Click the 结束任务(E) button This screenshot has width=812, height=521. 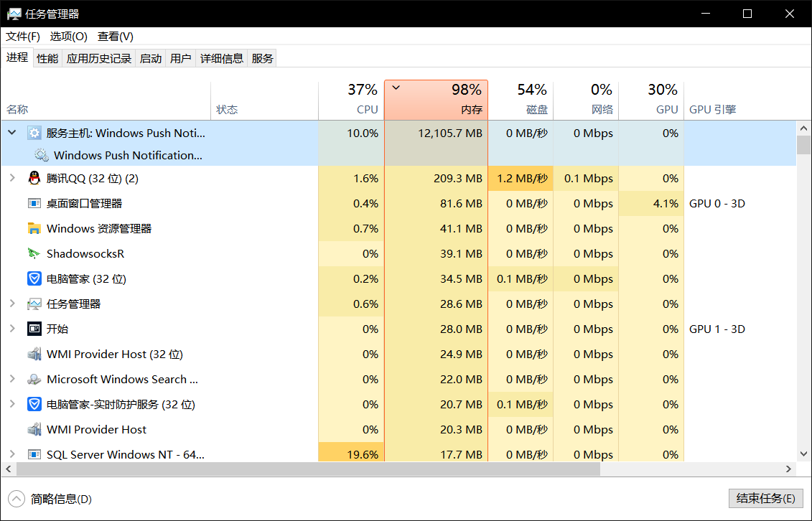tap(765, 498)
